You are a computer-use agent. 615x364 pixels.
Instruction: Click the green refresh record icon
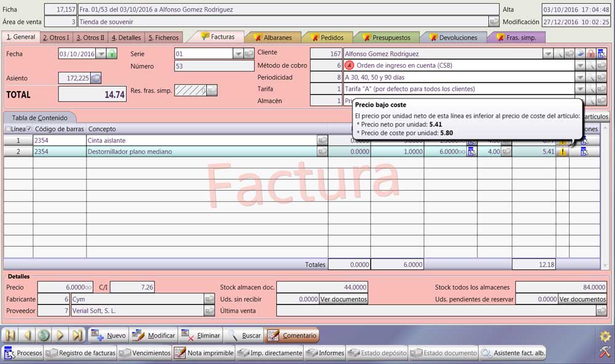[x=44, y=336]
